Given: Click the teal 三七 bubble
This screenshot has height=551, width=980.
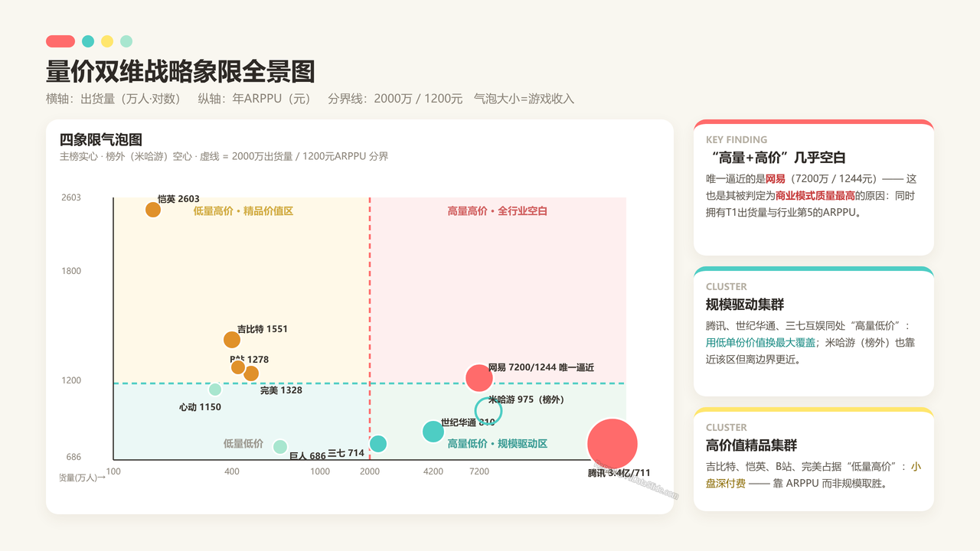Looking at the screenshot, I should (x=378, y=444).
